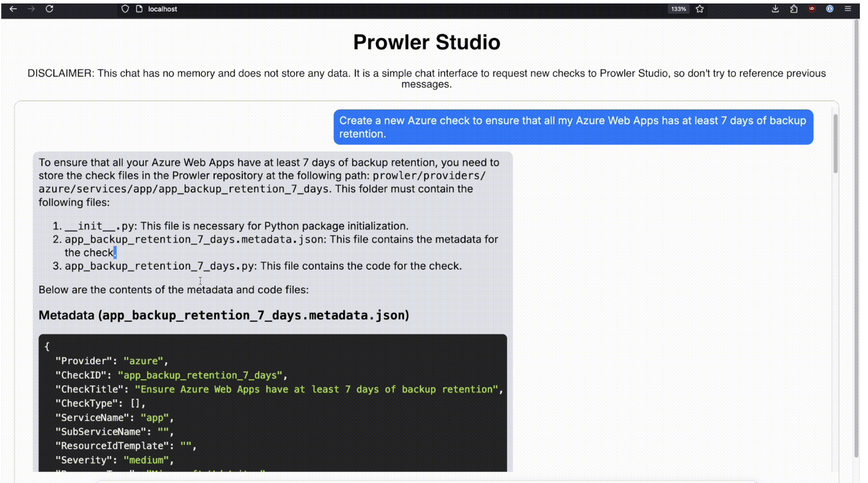Click the Prowler Studio heading
This screenshot has height=483, width=868.
pos(427,42)
